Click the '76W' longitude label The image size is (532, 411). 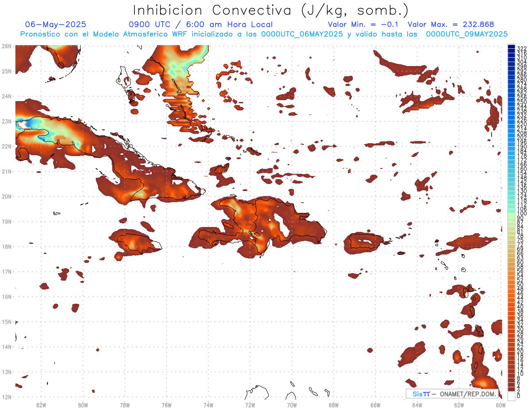[166, 405]
